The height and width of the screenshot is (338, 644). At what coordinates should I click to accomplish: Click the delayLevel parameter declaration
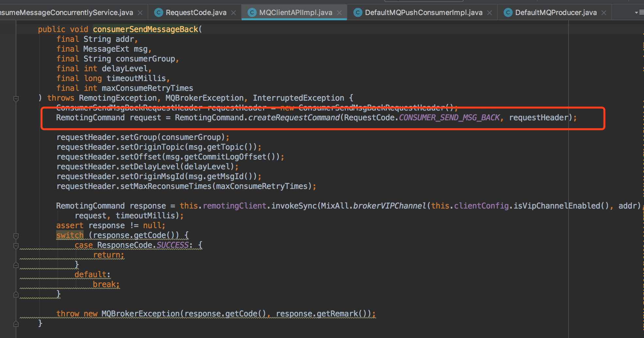point(125,69)
